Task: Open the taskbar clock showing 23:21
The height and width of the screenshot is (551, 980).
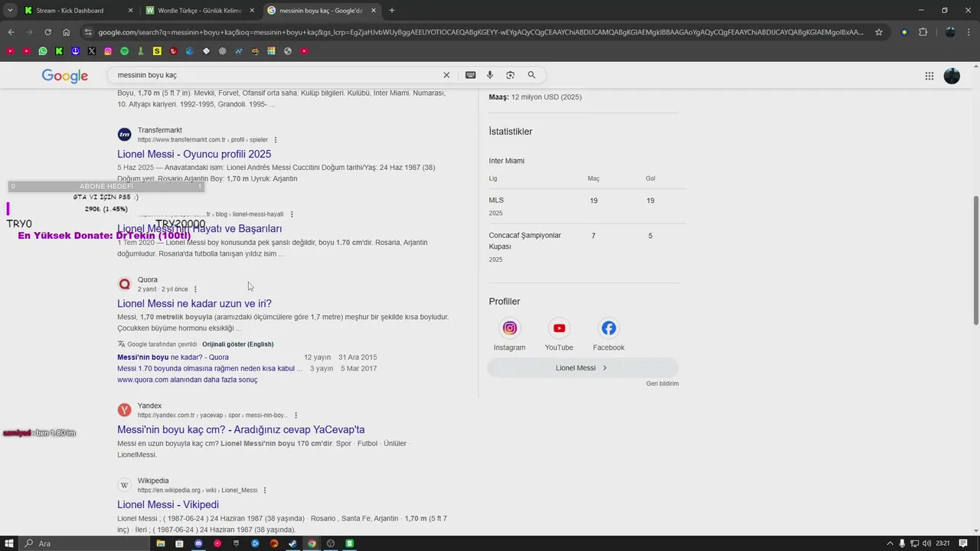Action: [x=942, y=543]
